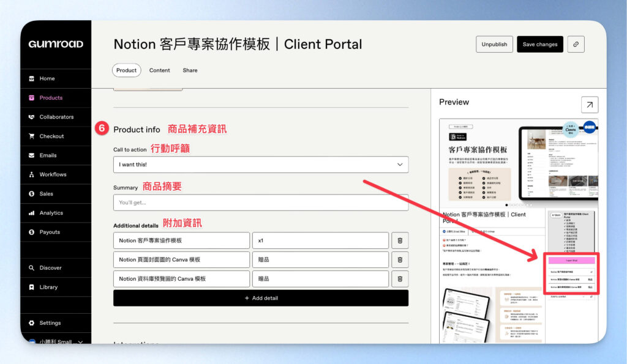Edit value field beside 頁面封面圖 row

pos(321,260)
